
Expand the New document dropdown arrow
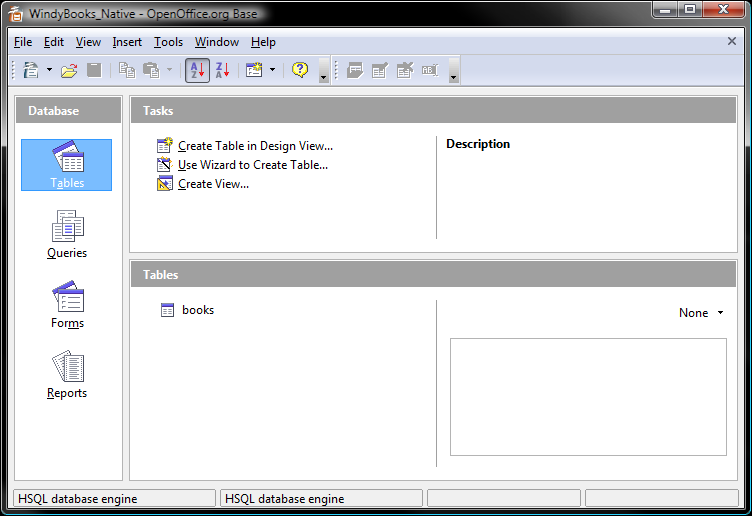click(x=49, y=71)
